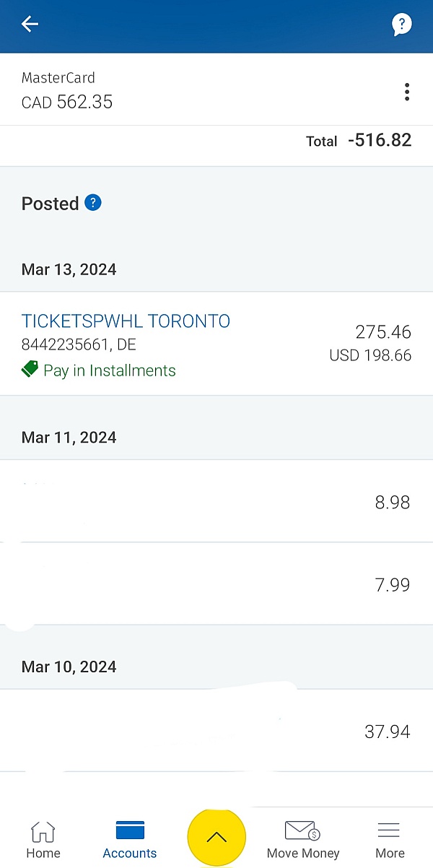Open help about Posted transactions
The width and height of the screenshot is (433, 868).
click(92, 203)
